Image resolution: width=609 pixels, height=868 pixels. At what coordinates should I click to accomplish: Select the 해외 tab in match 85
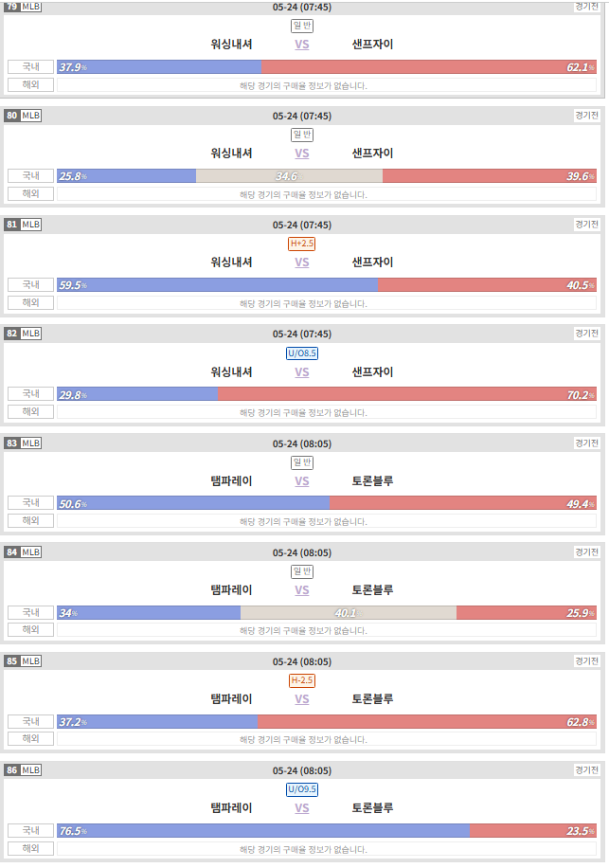click(30, 738)
